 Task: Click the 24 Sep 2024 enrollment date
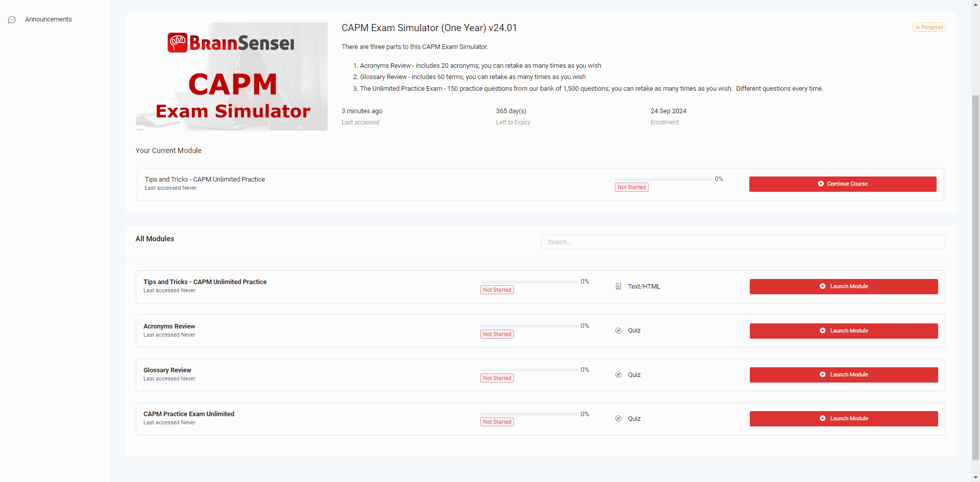click(668, 111)
